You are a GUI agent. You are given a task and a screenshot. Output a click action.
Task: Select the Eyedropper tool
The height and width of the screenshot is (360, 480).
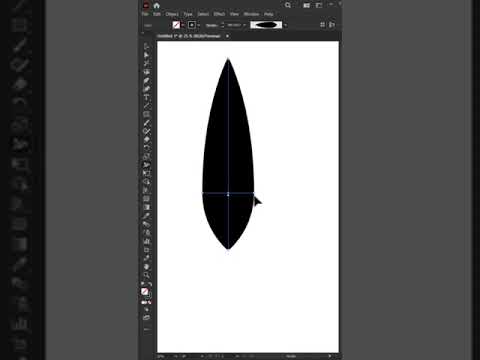pyautogui.click(x=146, y=216)
